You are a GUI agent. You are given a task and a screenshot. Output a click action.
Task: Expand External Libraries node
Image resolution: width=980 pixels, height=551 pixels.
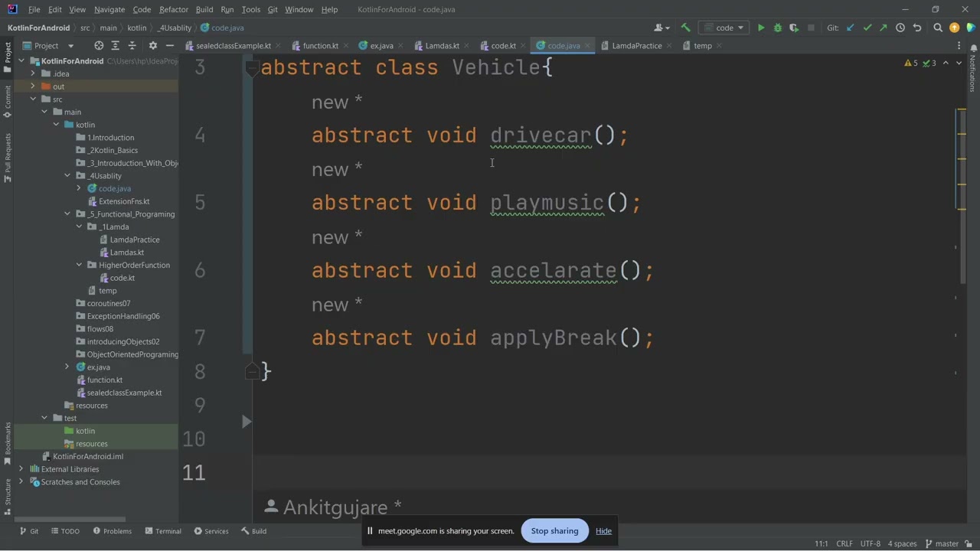click(21, 469)
